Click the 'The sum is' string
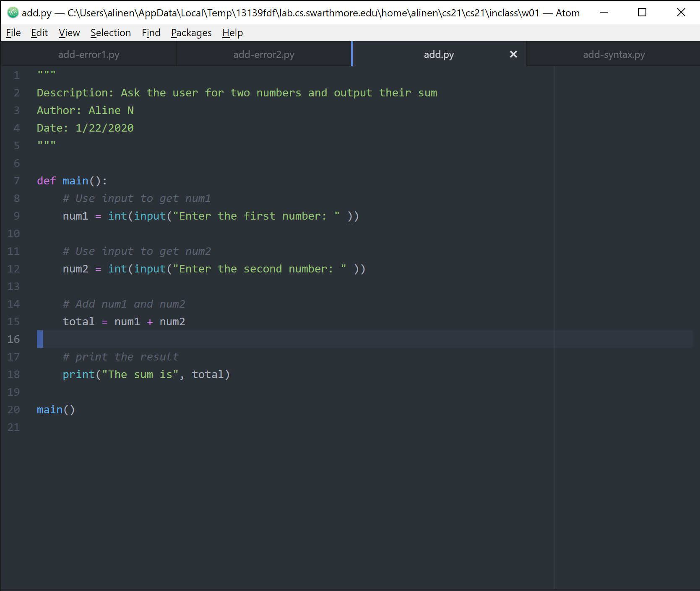Screen dimensions: 700x591 coord(140,375)
